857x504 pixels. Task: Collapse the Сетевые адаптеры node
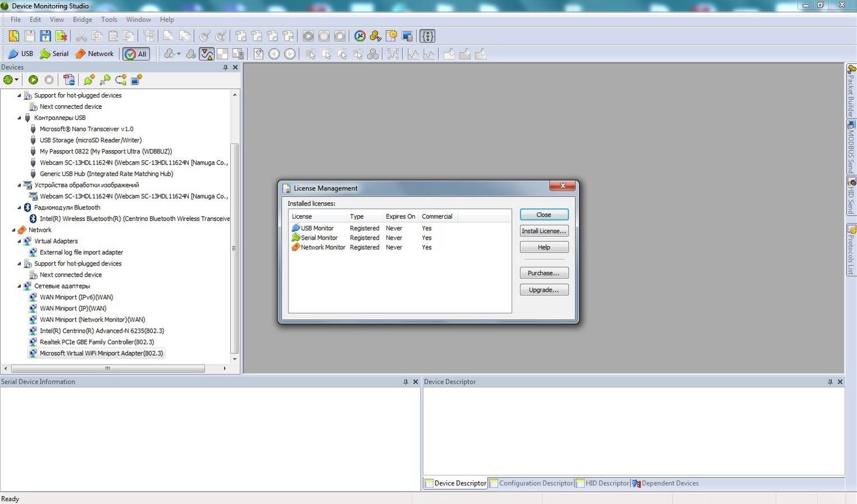point(19,286)
